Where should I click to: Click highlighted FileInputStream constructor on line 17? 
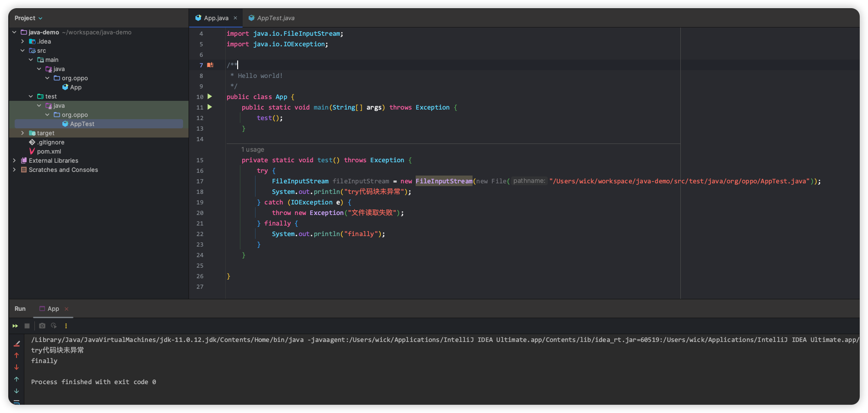[x=444, y=181]
